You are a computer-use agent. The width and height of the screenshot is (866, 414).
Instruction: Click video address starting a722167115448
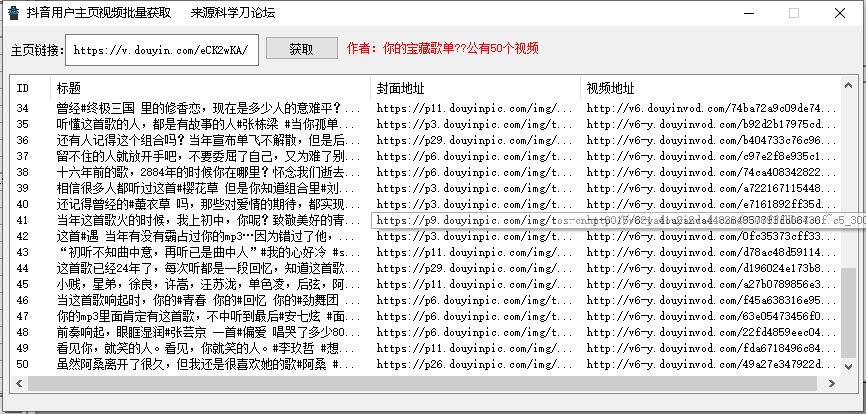711,188
